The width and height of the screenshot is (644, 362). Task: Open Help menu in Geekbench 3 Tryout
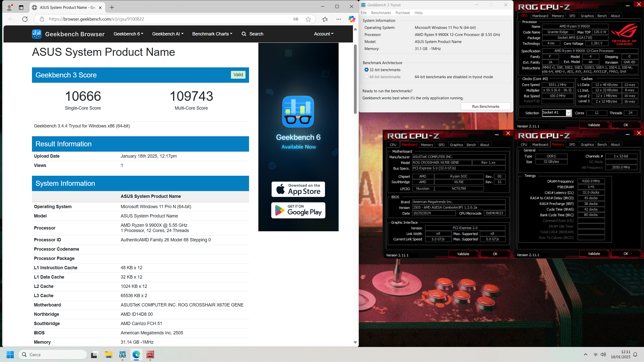click(419, 13)
